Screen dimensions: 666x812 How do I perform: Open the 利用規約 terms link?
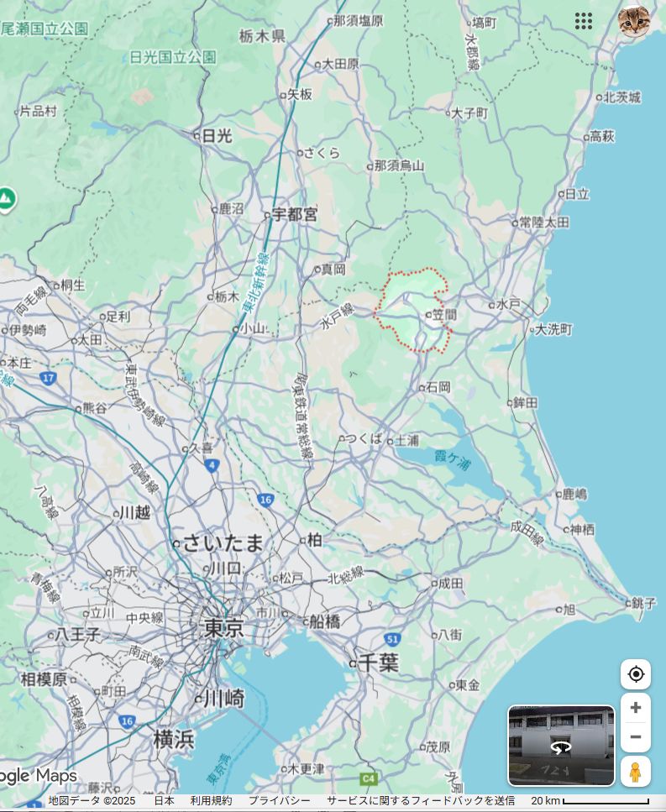click(211, 801)
